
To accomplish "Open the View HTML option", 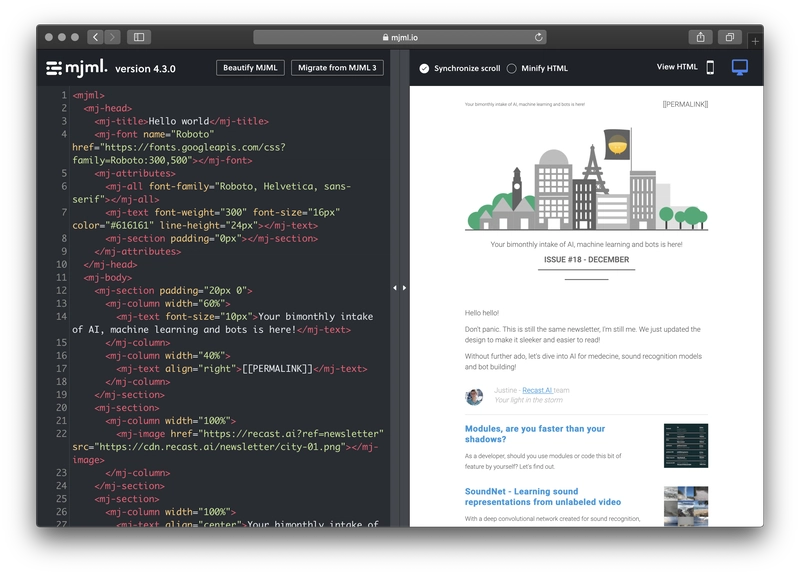I will [677, 67].
